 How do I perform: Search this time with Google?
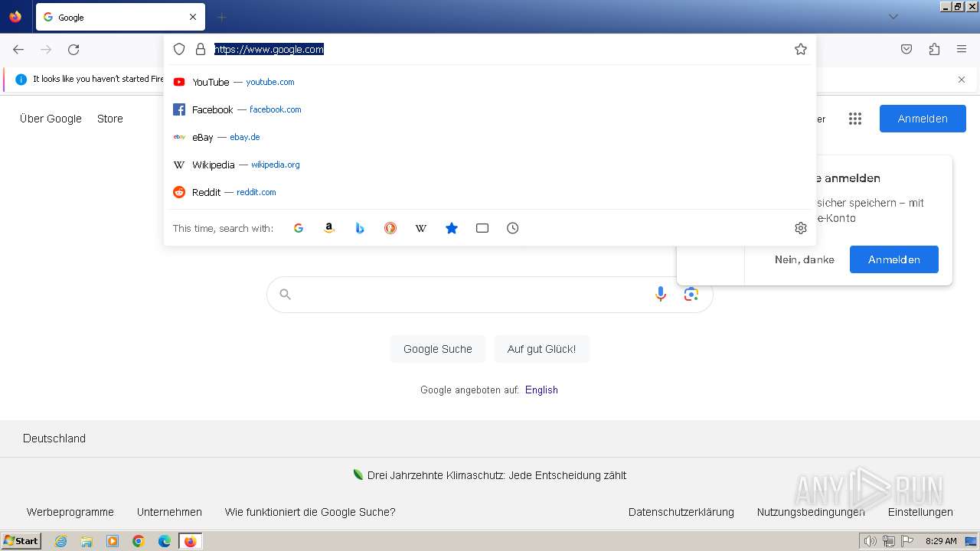pos(299,228)
